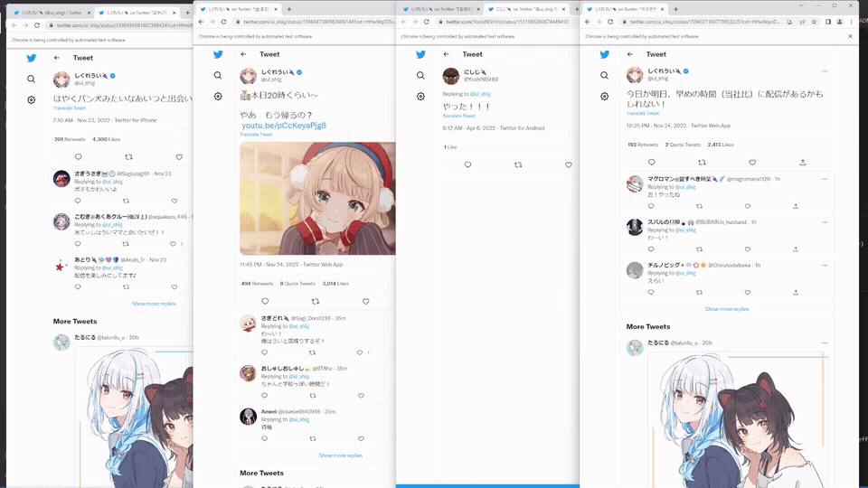Open settings gear in third window sidebar
Viewport: 868px width, 488px height.
(x=420, y=97)
